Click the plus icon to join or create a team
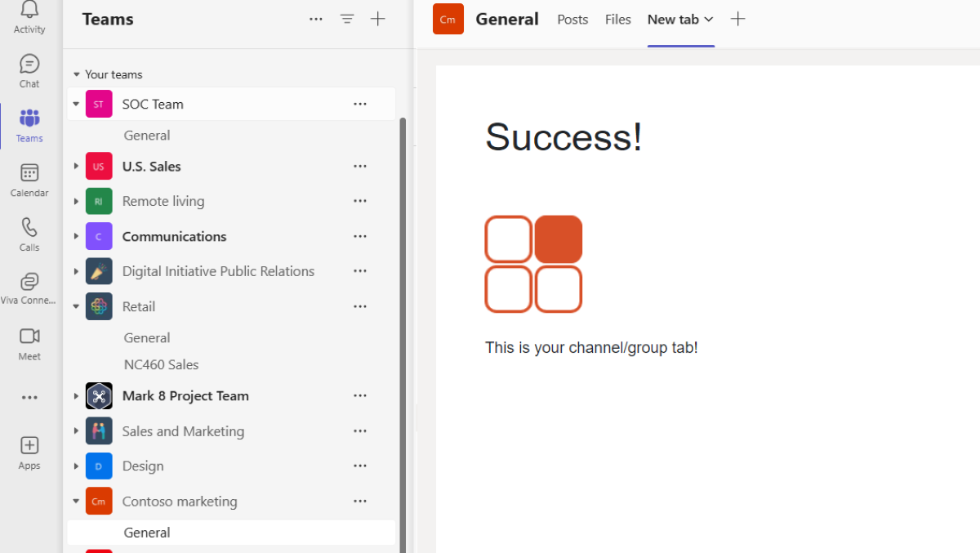The width and height of the screenshot is (980, 553). click(x=377, y=19)
